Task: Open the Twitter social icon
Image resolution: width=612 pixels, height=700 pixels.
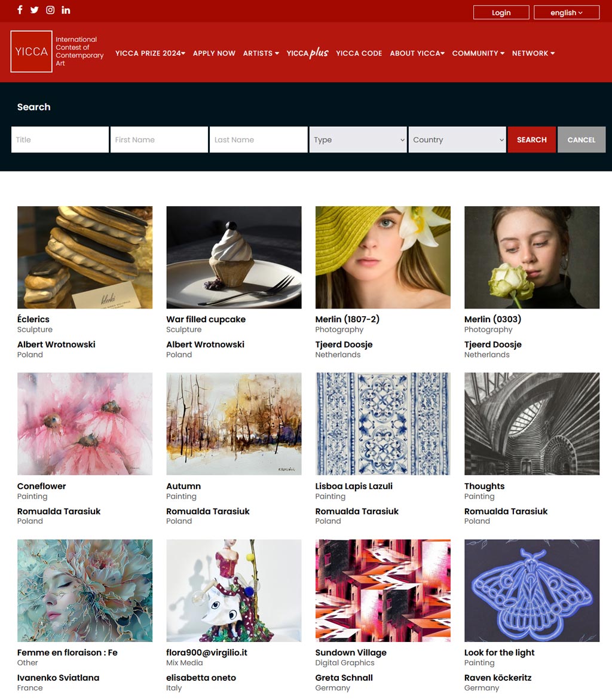Action: coord(35,10)
